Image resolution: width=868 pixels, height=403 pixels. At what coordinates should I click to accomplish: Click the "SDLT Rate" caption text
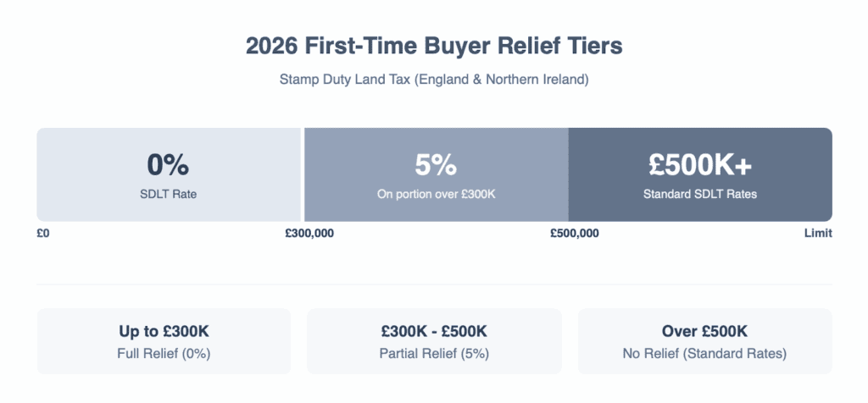(x=168, y=194)
